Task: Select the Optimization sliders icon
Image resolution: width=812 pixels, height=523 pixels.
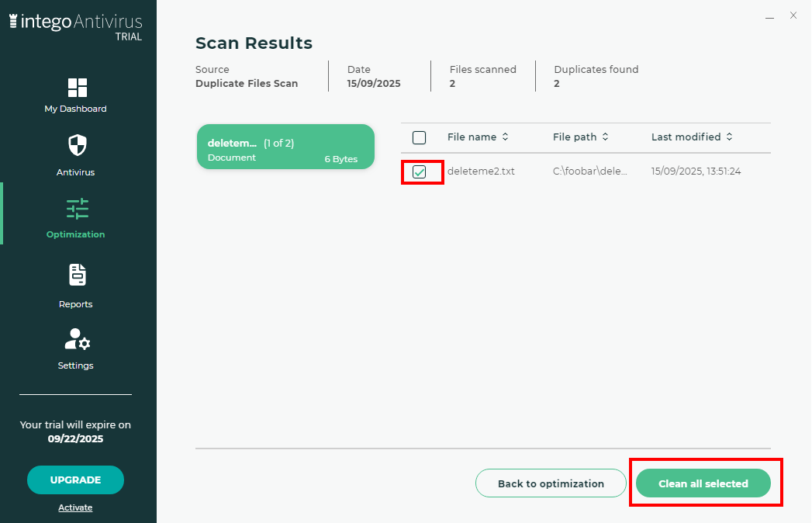Action: 78,209
